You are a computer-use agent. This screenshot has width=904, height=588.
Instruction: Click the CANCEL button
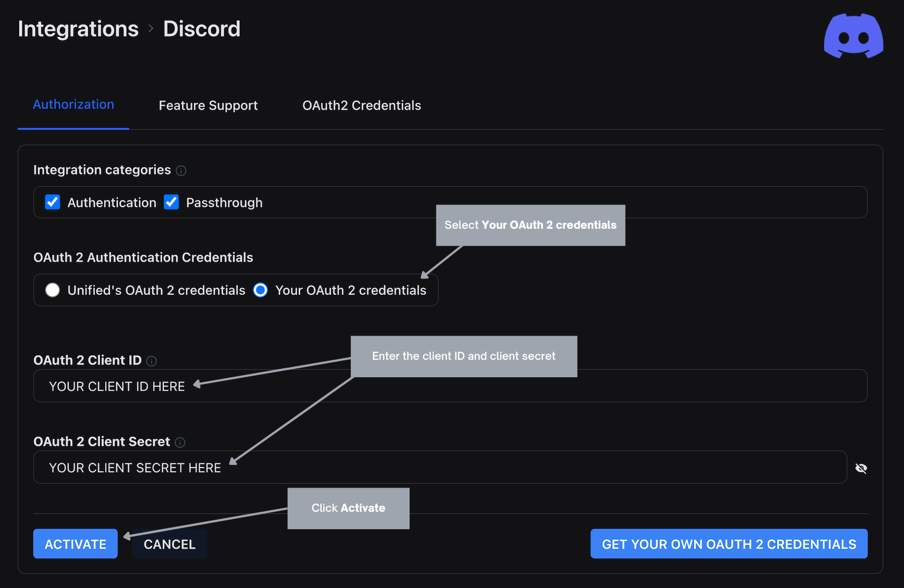(x=169, y=544)
